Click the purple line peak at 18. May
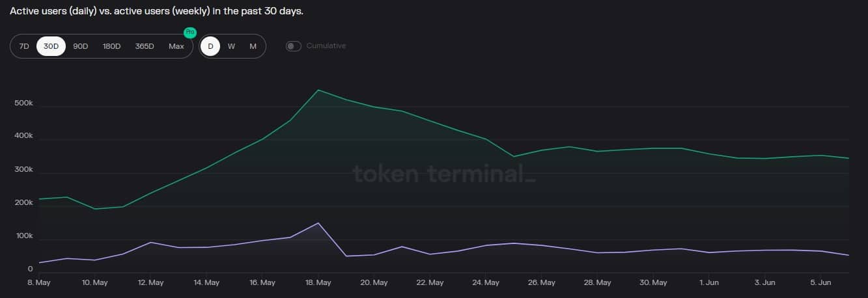 click(x=318, y=223)
